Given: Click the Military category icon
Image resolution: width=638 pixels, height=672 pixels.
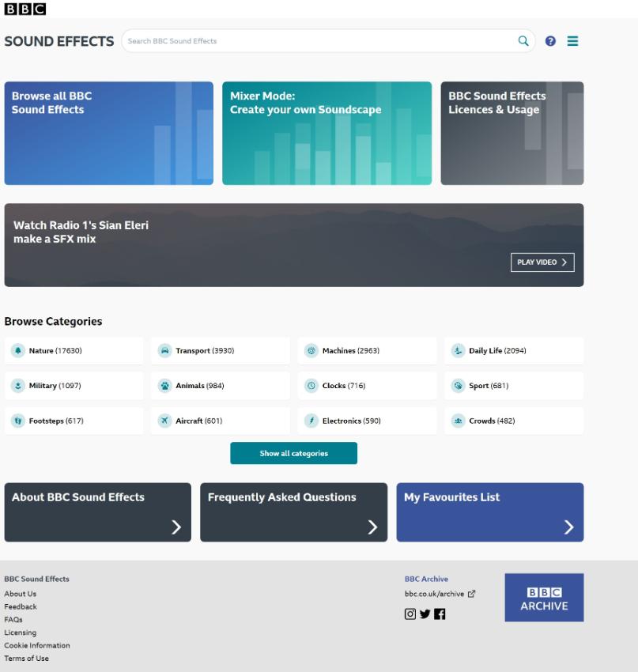Looking at the screenshot, I should [18, 386].
